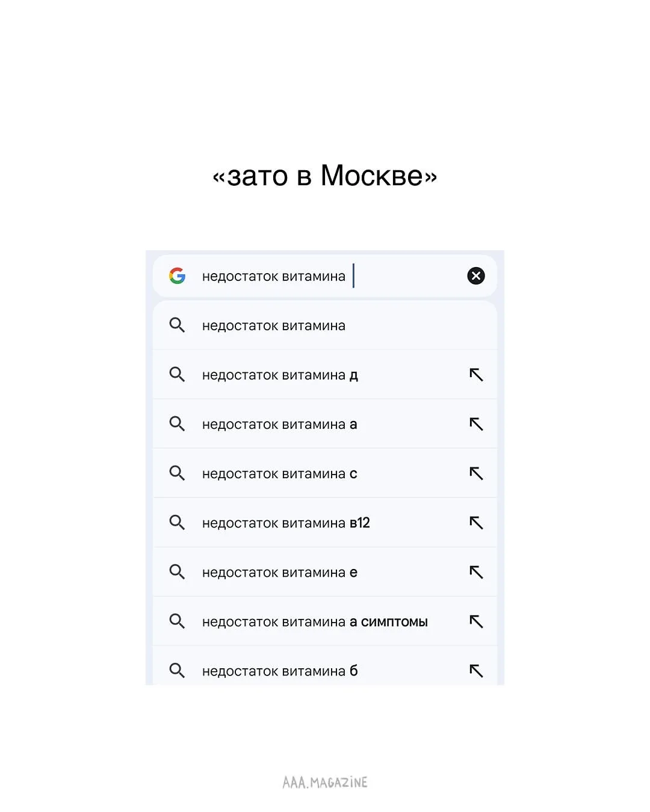Tap the "недостаток витамина с" suggestion text
650x812 pixels.
tap(280, 474)
